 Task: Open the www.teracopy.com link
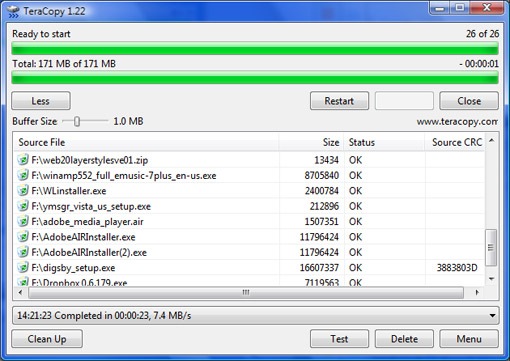[x=457, y=122]
